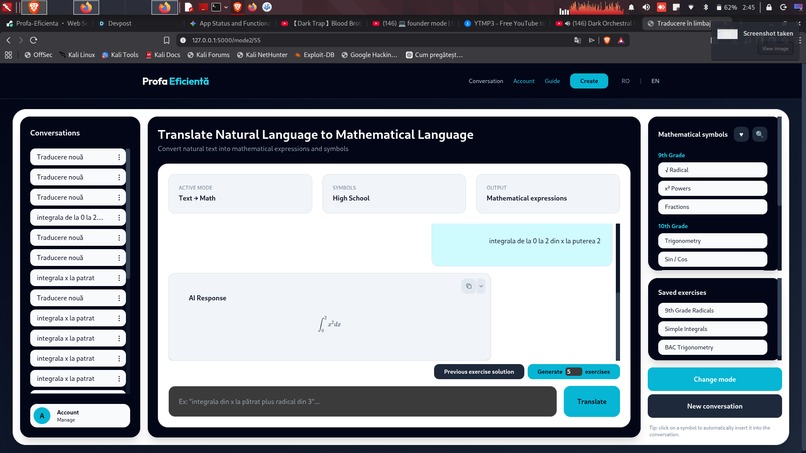Viewport: 806px width, 453px height.
Task: Open the Exploit-DB bookmark
Action: [314, 55]
